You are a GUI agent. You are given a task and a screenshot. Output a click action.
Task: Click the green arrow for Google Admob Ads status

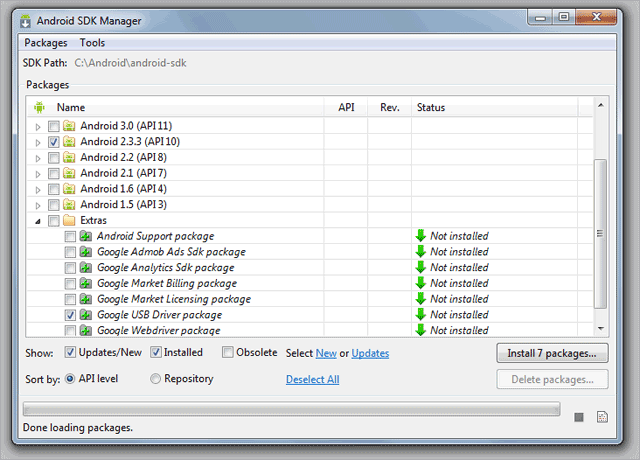pyautogui.click(x=420, y=252)
